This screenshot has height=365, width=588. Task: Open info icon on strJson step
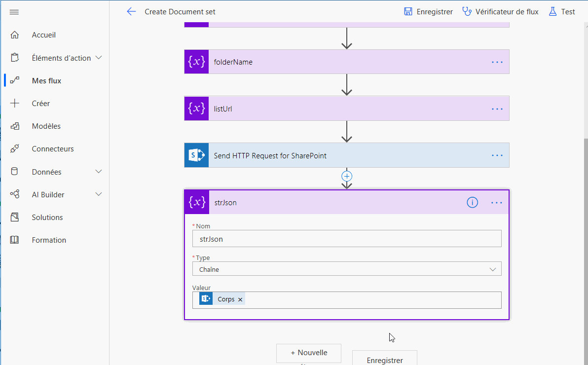[472, 203]
